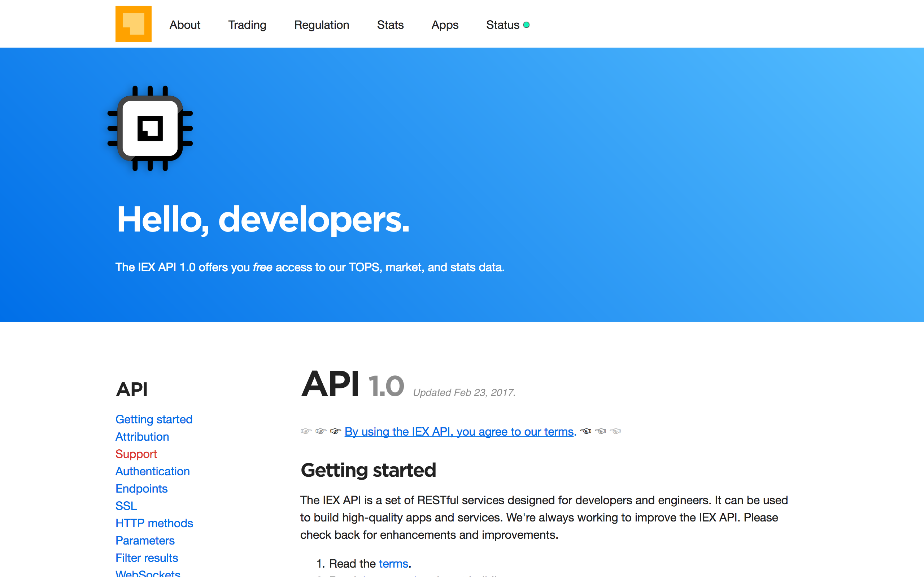
Task: Open the About page from the menu
Action: coord(185,25)
